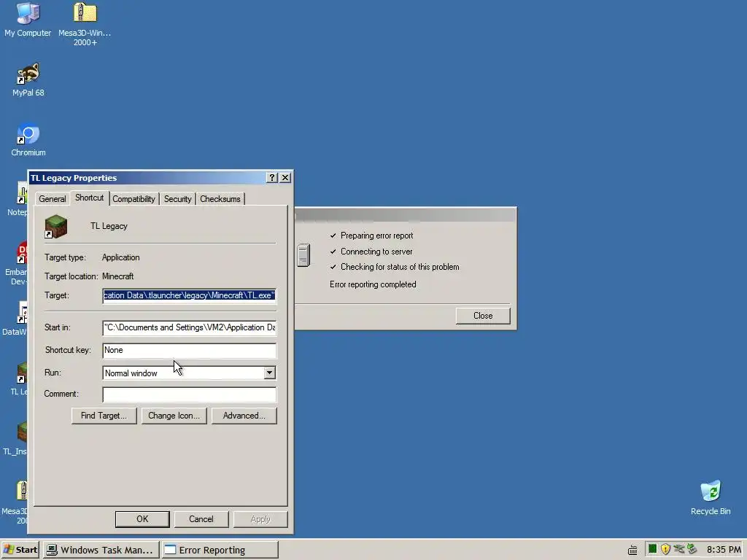Click the Comment text field
Image resolution: width=747 pixels, height=560 pixels.
click(189, 394)
